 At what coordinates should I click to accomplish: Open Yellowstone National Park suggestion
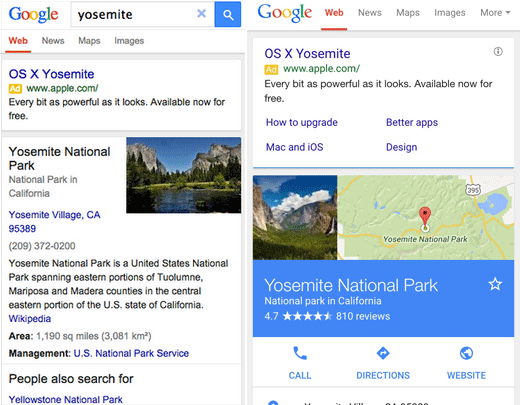tap(65, 399)
